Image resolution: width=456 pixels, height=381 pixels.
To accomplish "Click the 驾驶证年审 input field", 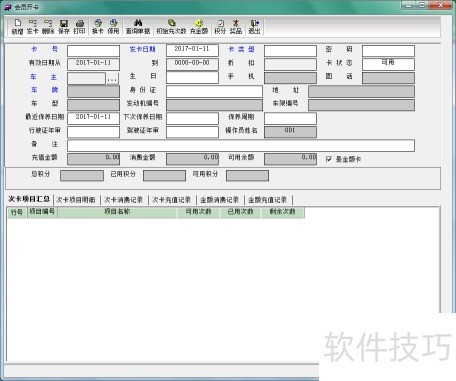I will tap(192, 132).
